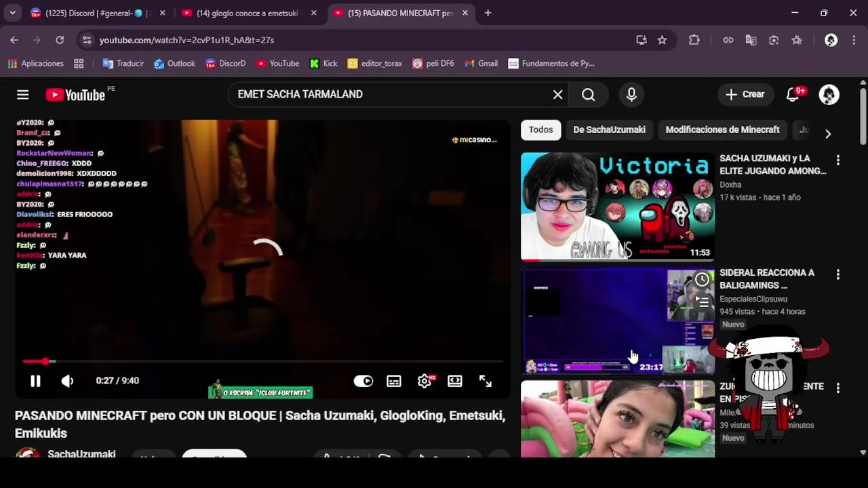Viewport: 868px width, 488px height.
Task: Close the PASANDO MINECRAFT tab
Action: (465, 13)
